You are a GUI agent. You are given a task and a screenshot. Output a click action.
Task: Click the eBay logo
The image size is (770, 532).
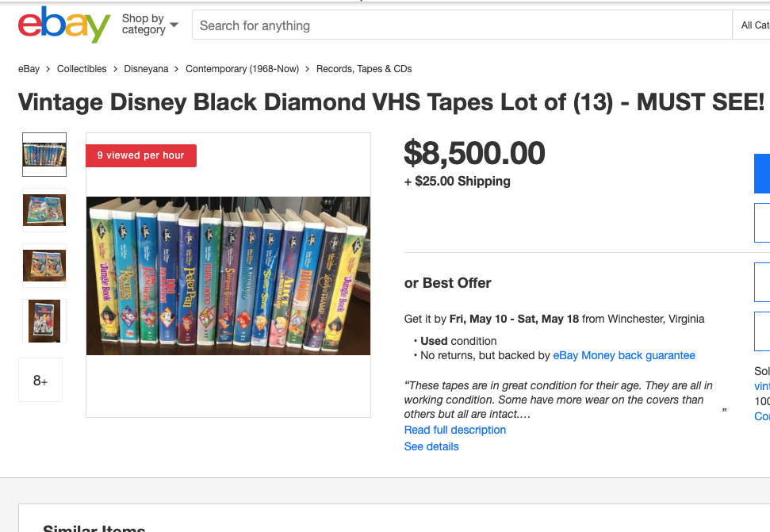pos(63,25)
